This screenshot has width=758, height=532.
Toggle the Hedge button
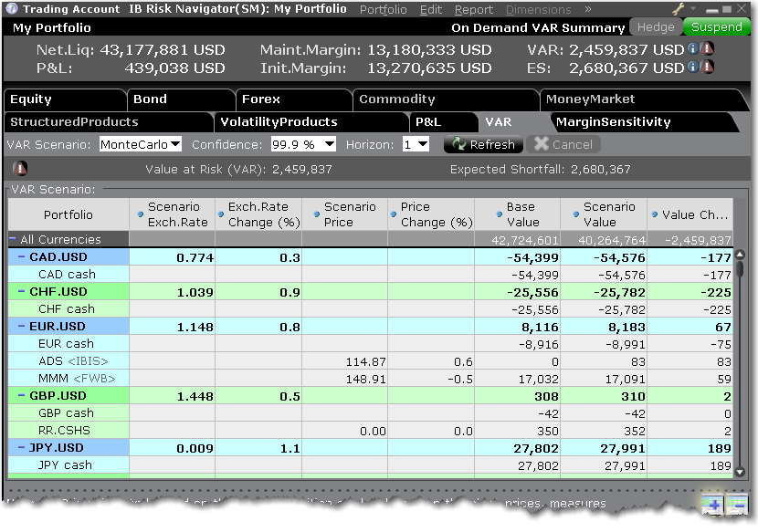[655, 27]
